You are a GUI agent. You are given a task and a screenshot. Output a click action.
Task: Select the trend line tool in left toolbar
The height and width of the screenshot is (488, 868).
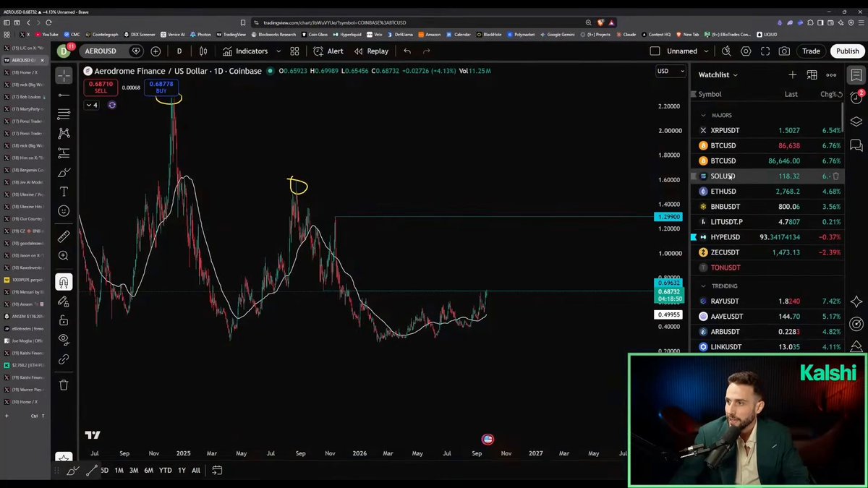(64, 95)
